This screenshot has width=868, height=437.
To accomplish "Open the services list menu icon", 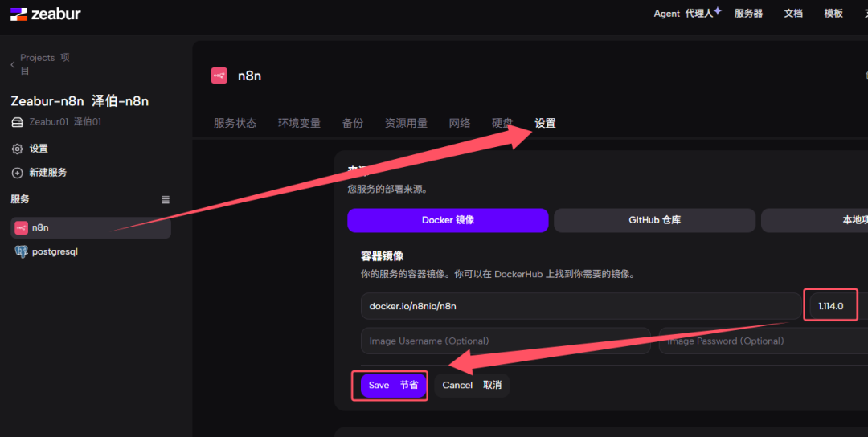I will pos(166,200).
